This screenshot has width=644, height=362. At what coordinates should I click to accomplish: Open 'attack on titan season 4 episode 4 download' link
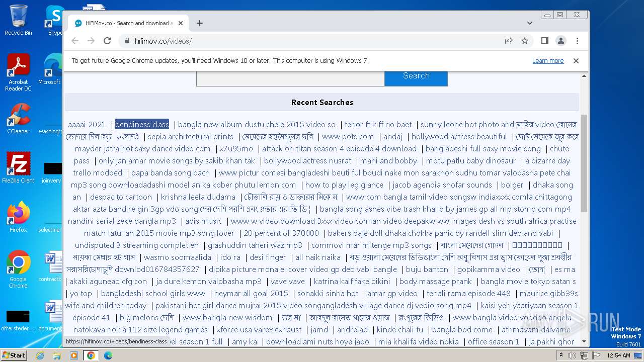[340, 148]
